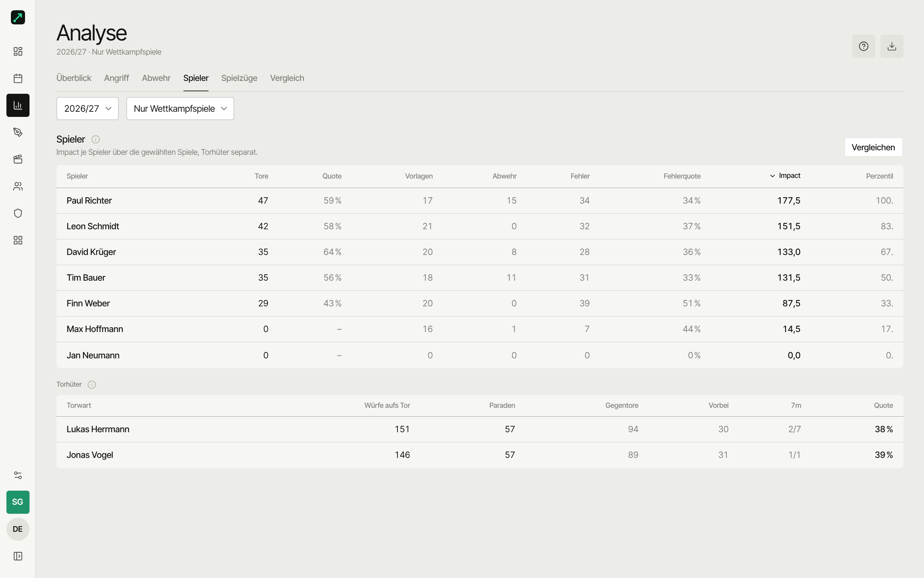Click info icon next to Spieler heading
Viewport: 924px width, 578px height.
click(96, 140)
